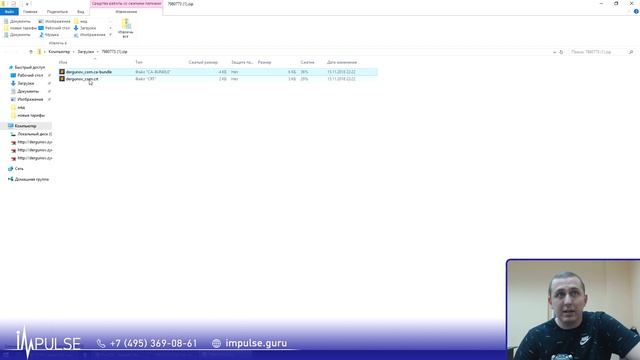
Task: Open the 'мнд' folder in sidebar
Action: click(21, 107)
